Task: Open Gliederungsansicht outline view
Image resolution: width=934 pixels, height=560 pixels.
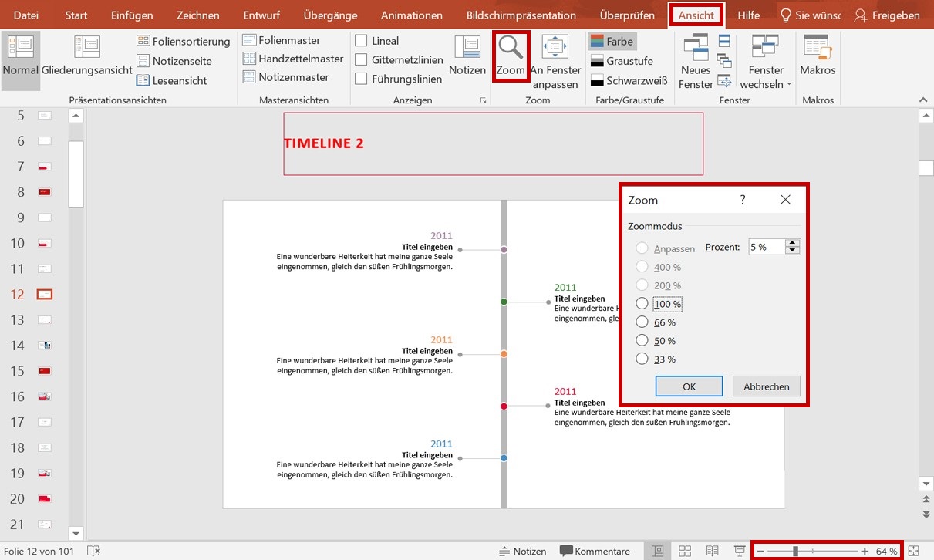Action: (87, 56)
